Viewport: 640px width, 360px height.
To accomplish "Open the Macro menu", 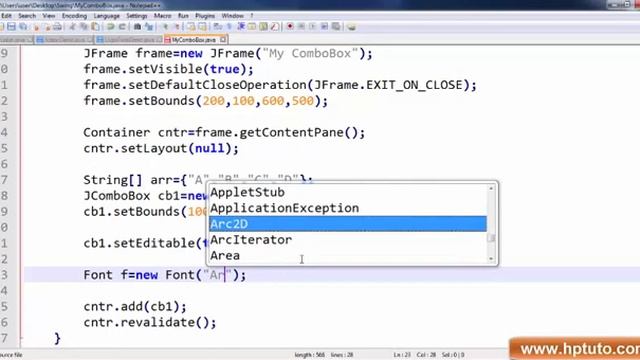I will point(162,16).
